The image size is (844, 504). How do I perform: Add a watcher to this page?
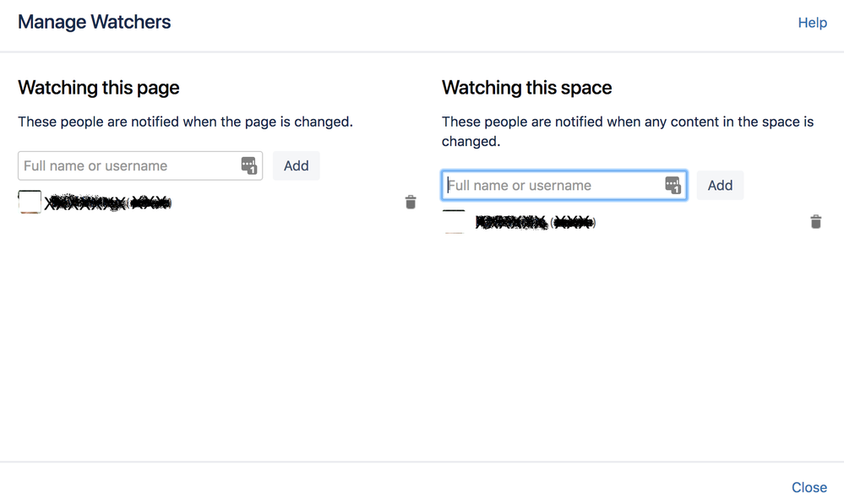click(296, 165)
